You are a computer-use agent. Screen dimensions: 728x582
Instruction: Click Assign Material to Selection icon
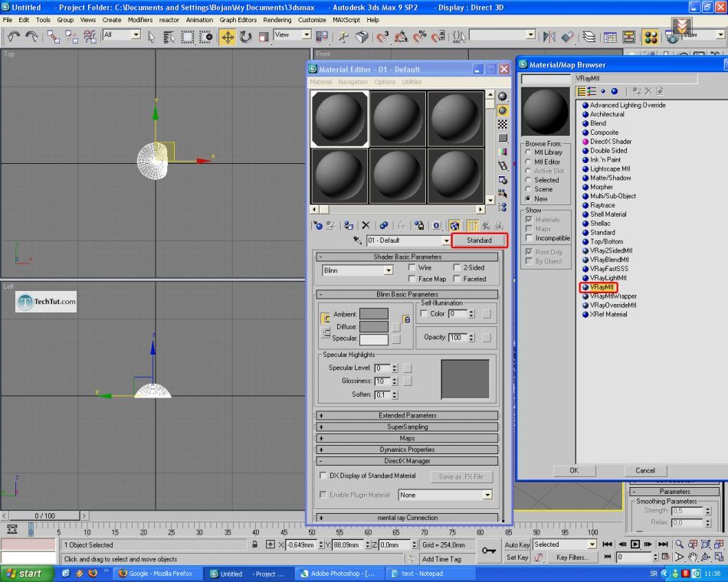click(348, 226)
